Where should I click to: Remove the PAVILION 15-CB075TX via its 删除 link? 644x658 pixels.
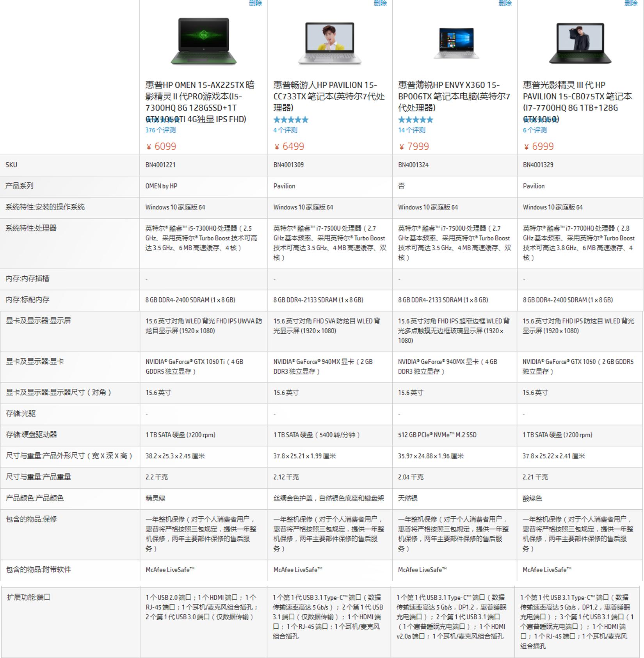[631, 3]
